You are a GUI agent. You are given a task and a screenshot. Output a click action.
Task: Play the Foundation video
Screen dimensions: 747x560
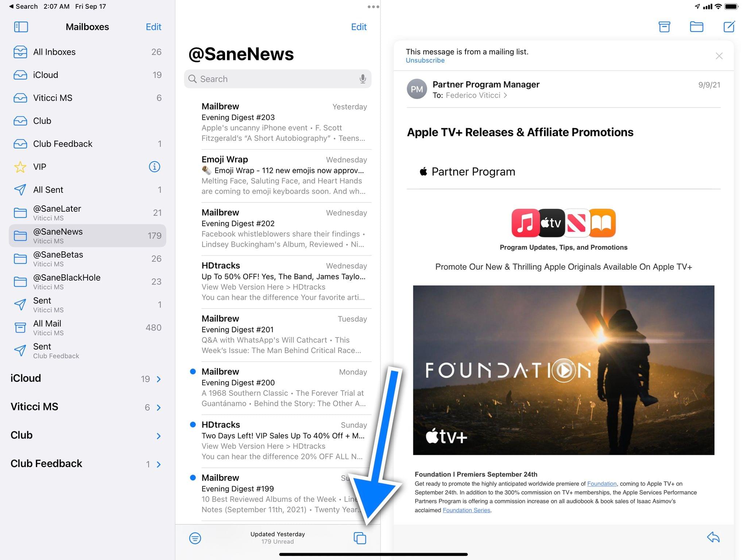pos(564,370)
